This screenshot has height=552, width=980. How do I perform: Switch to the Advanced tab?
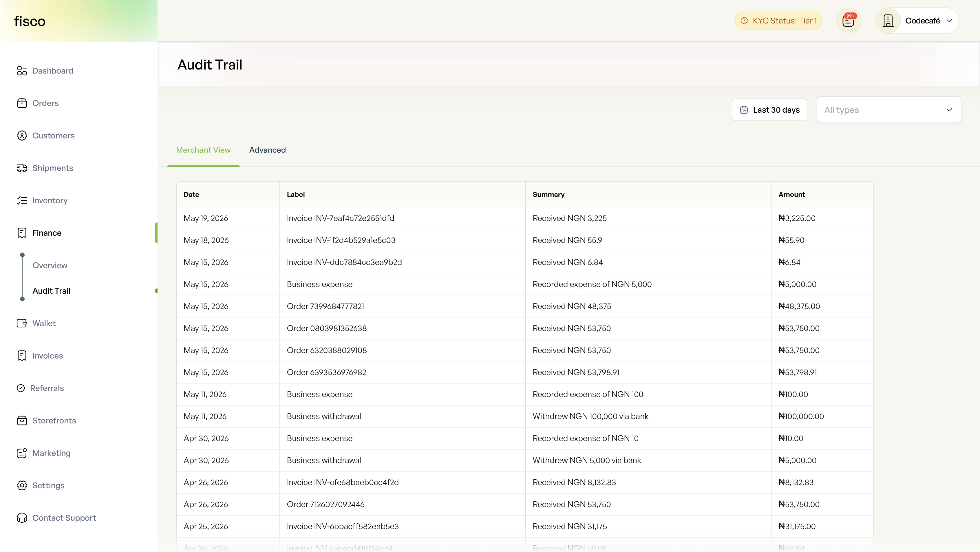268,150
